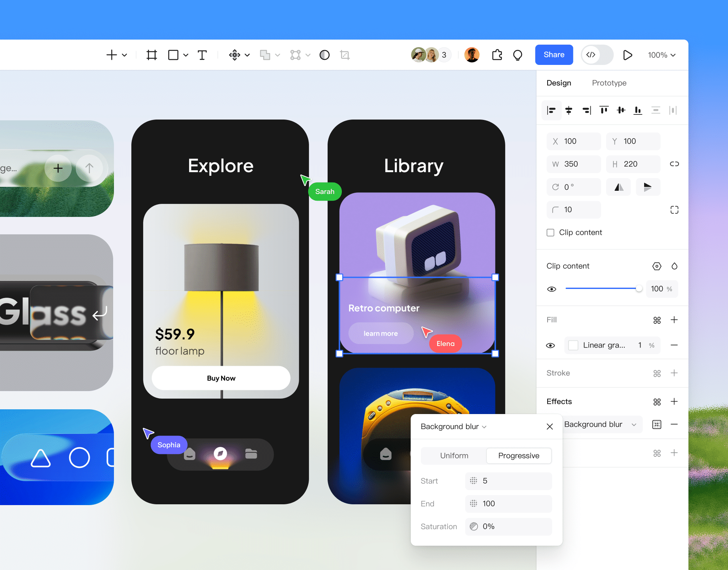The height and width of the screenshot is (570, 728).
Task: Select the Frame tool in toolbar
Action: click(x=152, y=55)
